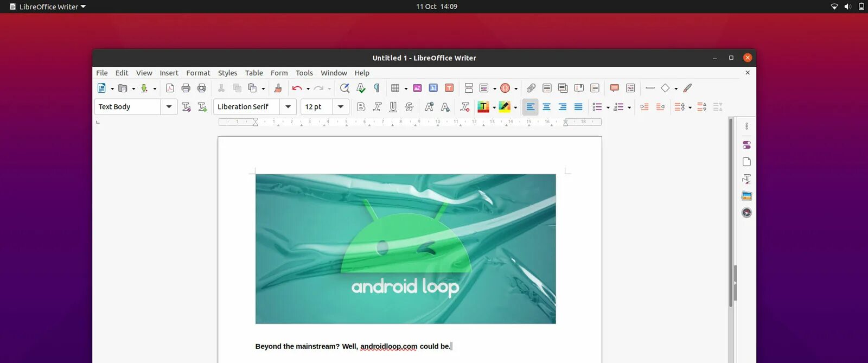
Task: Open the Styles menu
Action: (x=227, y=73)
